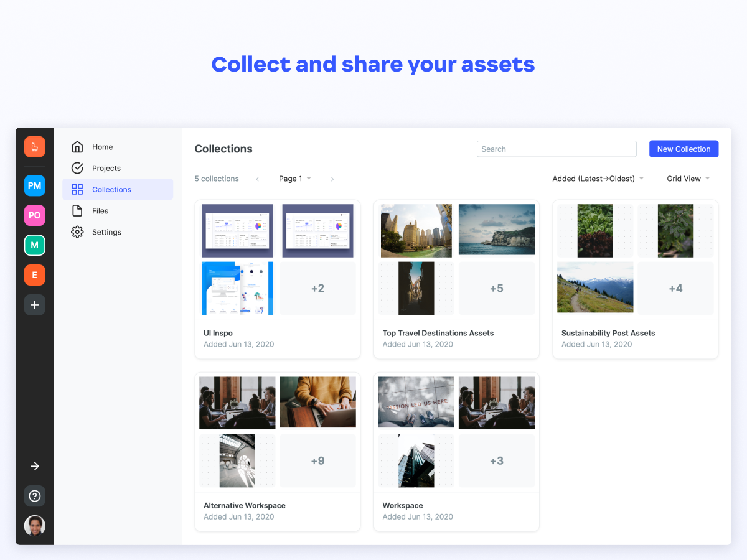Open the PM workspace avatar

coord(35,185)
